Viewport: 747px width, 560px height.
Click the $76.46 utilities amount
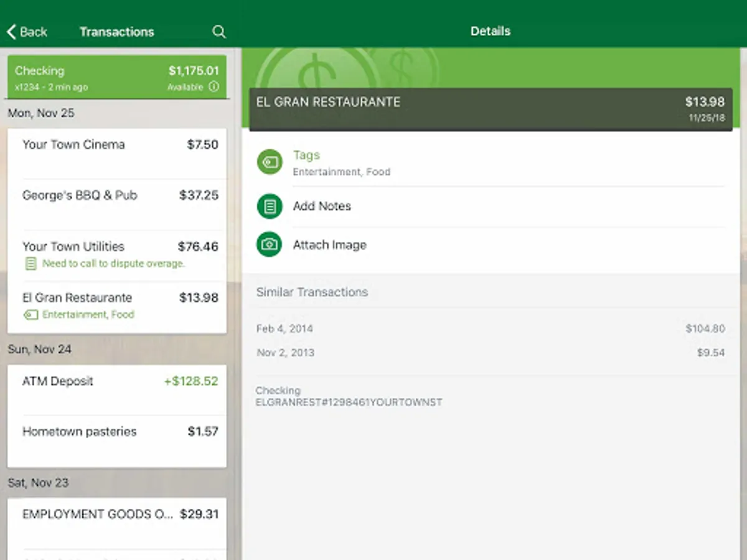point(198,246)
